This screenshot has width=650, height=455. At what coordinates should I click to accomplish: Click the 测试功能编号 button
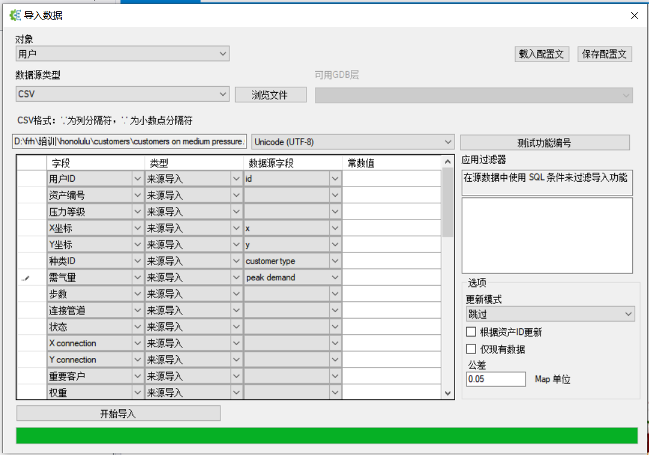point(546,142)
